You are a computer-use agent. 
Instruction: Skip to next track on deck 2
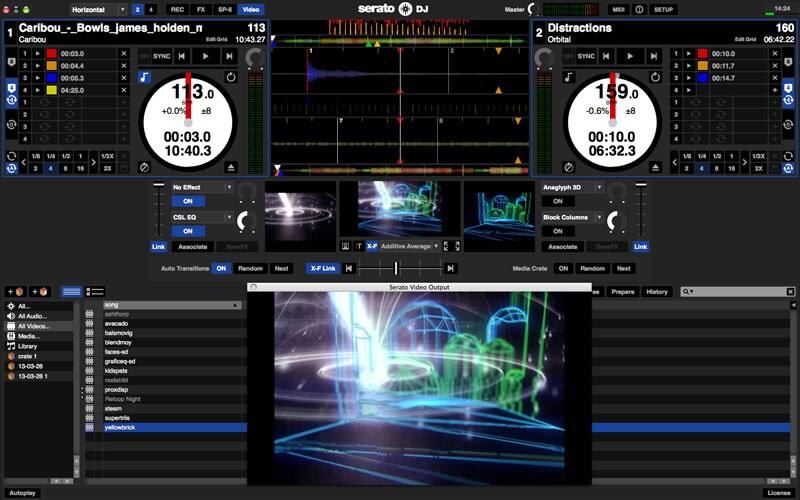click(653, 57)
